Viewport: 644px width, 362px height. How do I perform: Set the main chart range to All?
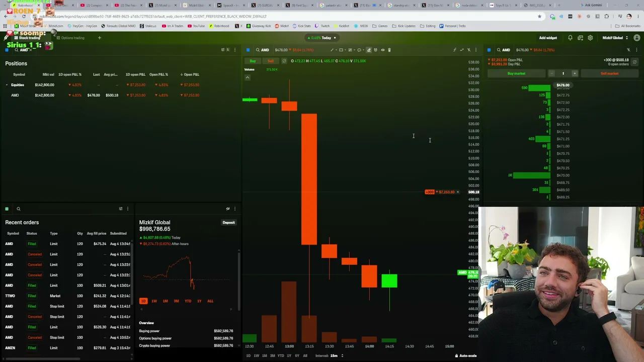click(305, 355)
